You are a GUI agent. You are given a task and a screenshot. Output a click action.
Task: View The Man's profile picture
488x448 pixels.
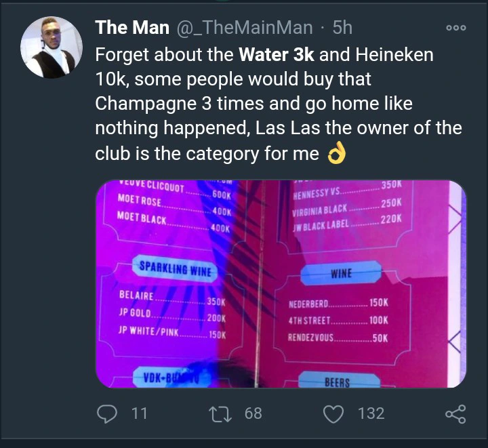coord(52,47)
